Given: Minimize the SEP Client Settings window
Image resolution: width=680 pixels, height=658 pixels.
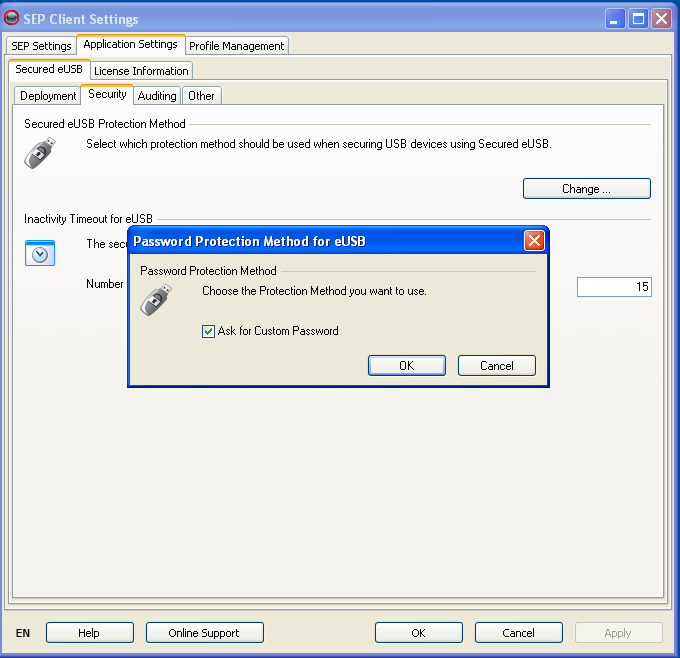Looking at the screenshot, I should click(x=615, y=19).
